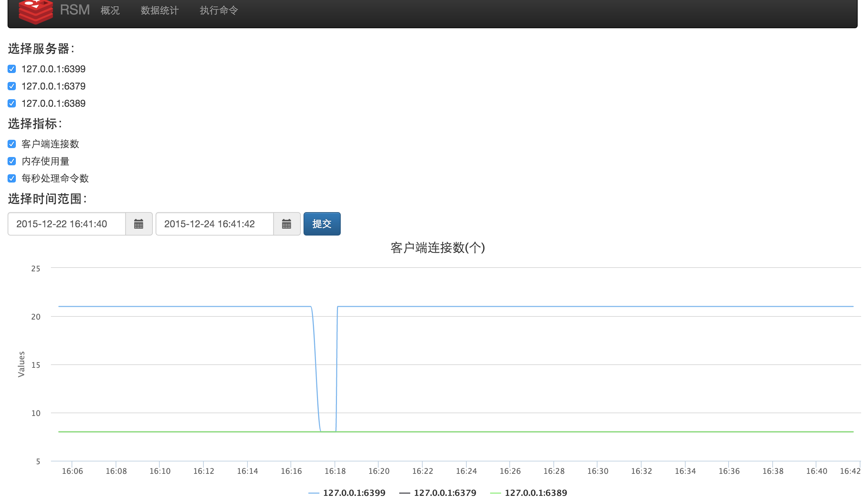Open the end date calendar picker
This screenshot has width=868, height=500.
[x=286, y=224]
